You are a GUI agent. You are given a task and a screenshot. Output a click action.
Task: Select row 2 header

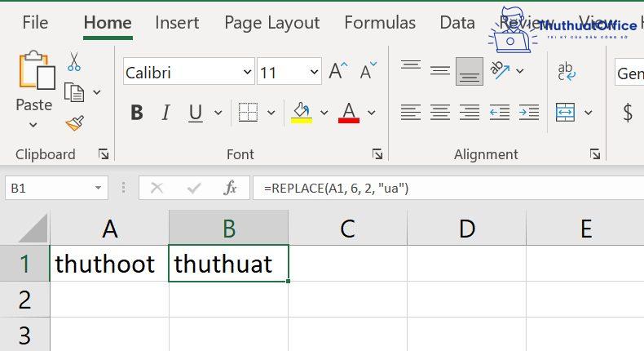pos(24,300)
